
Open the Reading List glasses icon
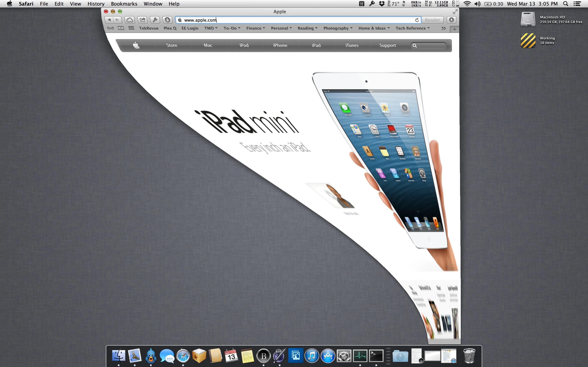pyautogui.click(x=110, y=28)
